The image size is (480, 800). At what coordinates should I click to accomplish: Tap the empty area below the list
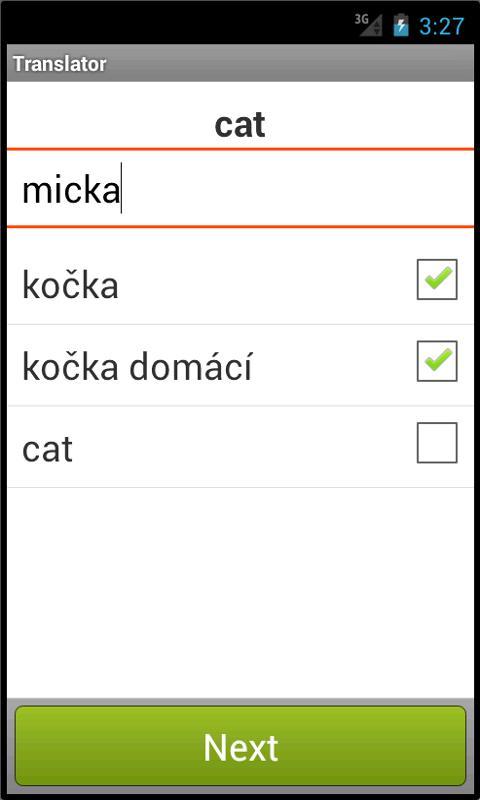click(x=240, y=592)
